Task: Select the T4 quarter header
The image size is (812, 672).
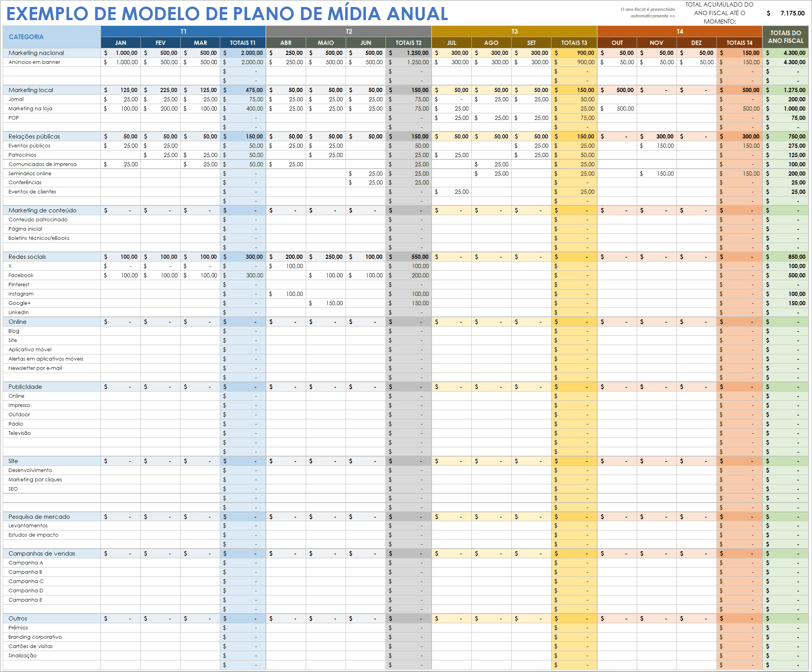Action: [680, 31]
